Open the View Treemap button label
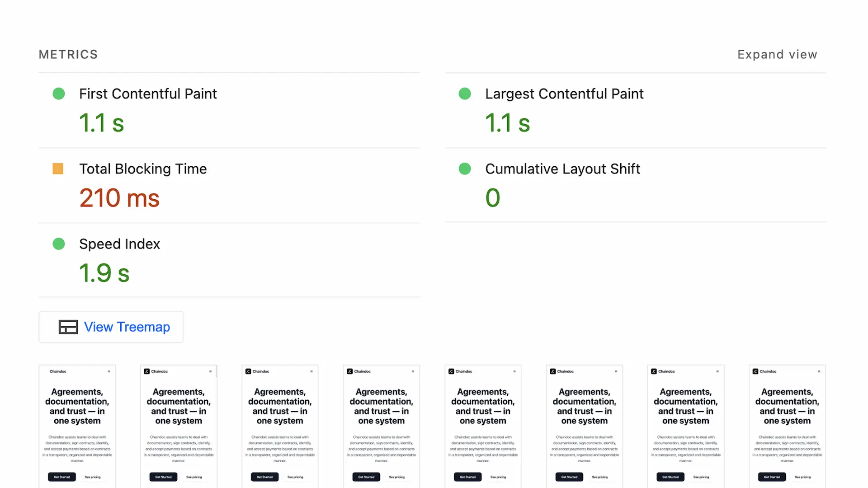Viewport: 868px width, 488px height. tap(127, 327)
